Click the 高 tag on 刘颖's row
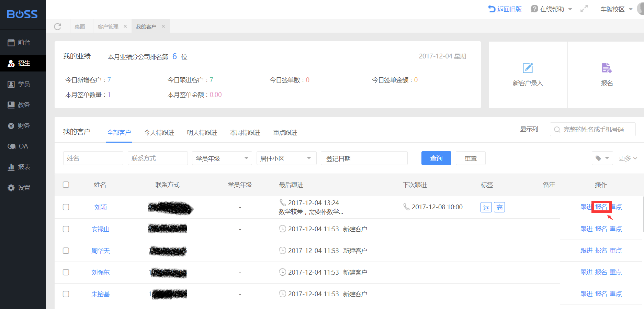Screen dimensions: 644x309 pyautogui.click(x=499, y=207)
